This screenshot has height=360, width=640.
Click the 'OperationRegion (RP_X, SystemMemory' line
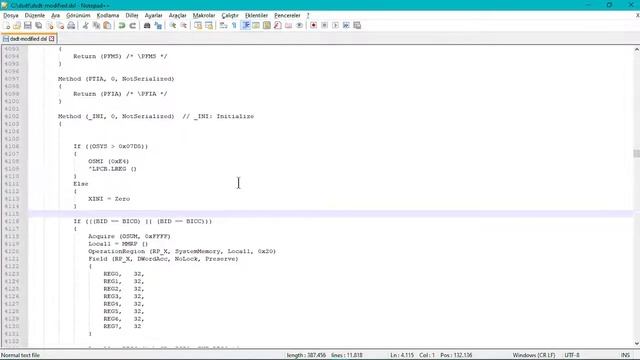tap(182, 251)
